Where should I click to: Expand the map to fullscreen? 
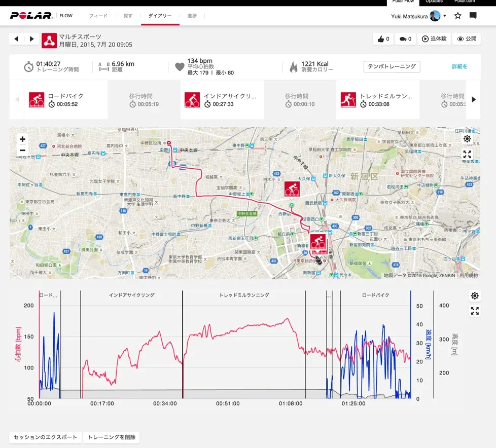tap(467, 154)
